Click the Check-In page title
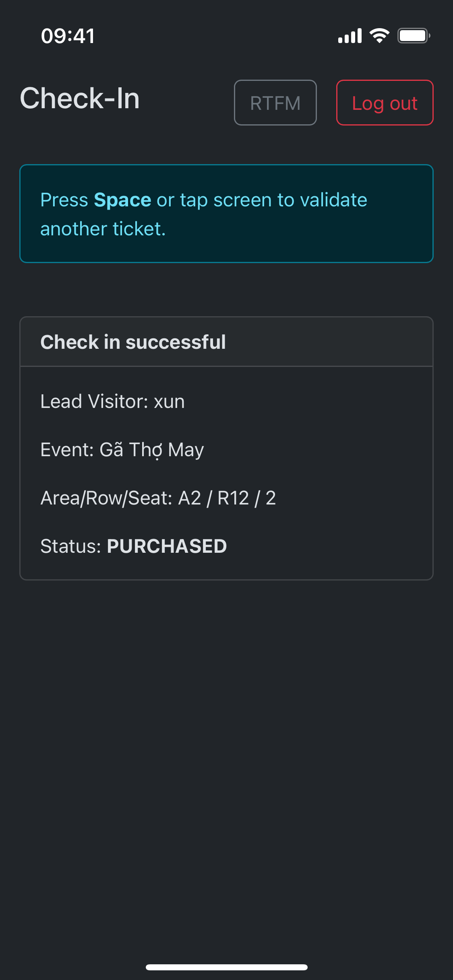Screen dimensions: 453x980 [x=80, y=99]
